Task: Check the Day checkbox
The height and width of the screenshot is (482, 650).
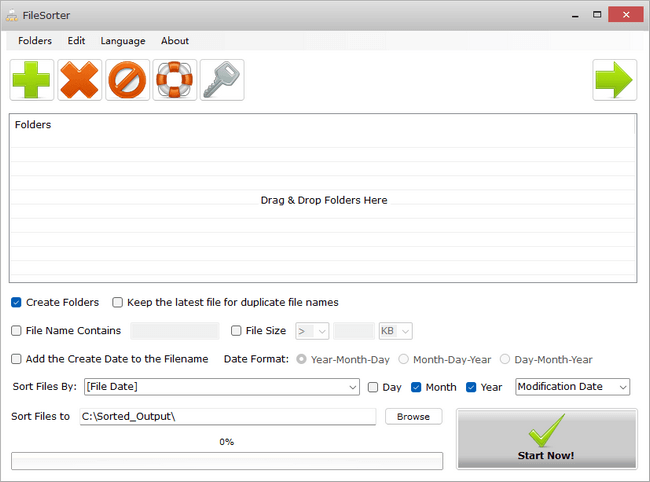Action: [373, 387]
